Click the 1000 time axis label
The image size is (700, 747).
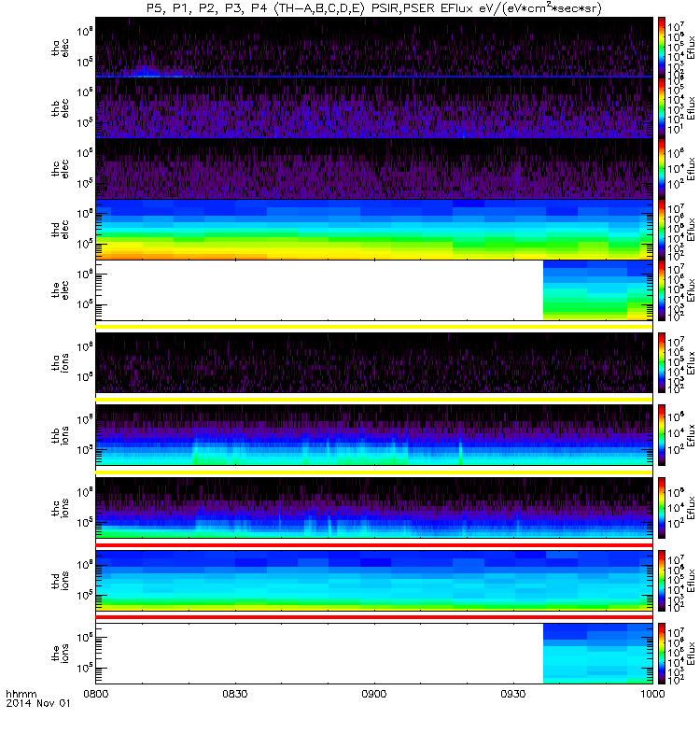point(652,694)
